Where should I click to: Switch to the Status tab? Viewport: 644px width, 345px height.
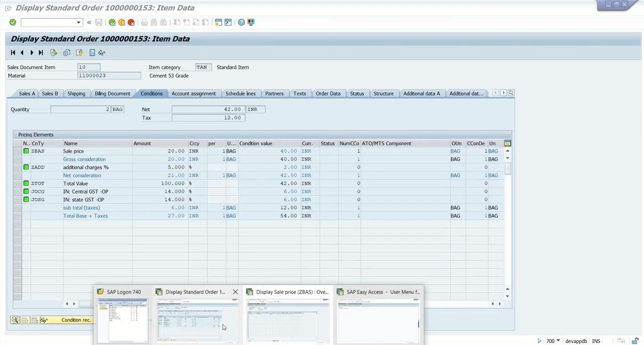[357, 94]
